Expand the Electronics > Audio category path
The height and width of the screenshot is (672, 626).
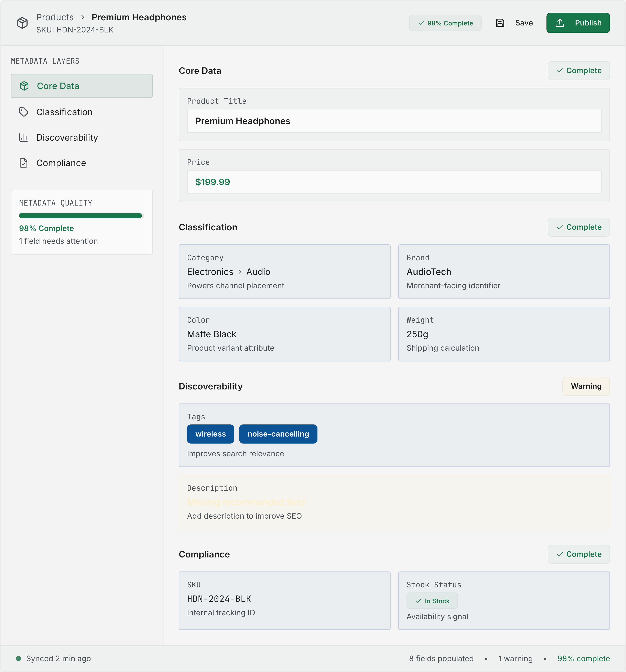click(229, 272)
